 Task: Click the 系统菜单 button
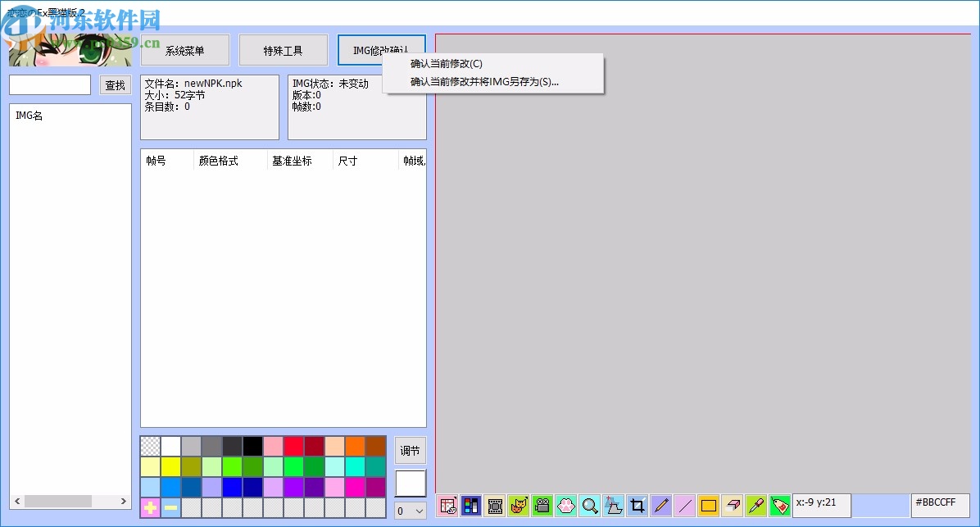tap(185, 51)
